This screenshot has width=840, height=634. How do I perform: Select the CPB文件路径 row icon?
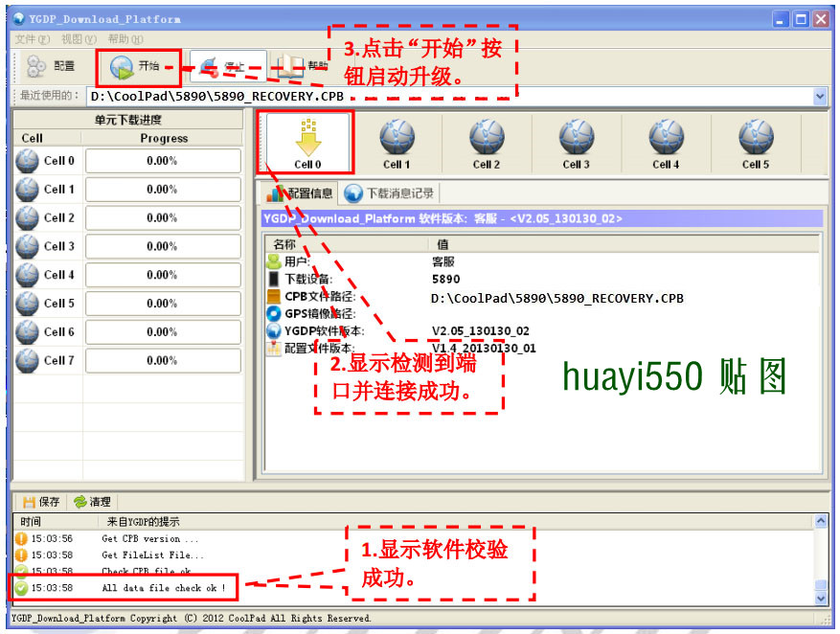coord(274,296)
